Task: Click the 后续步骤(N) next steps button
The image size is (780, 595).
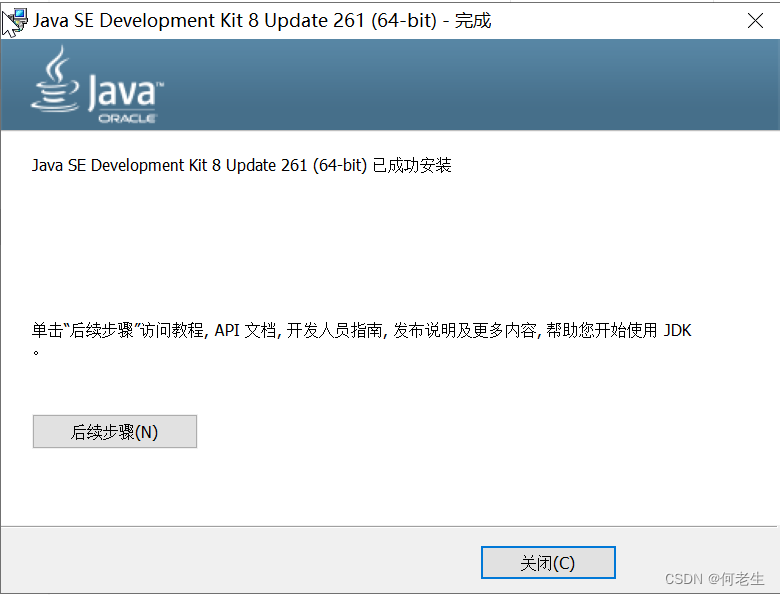Action: (115, 431)
